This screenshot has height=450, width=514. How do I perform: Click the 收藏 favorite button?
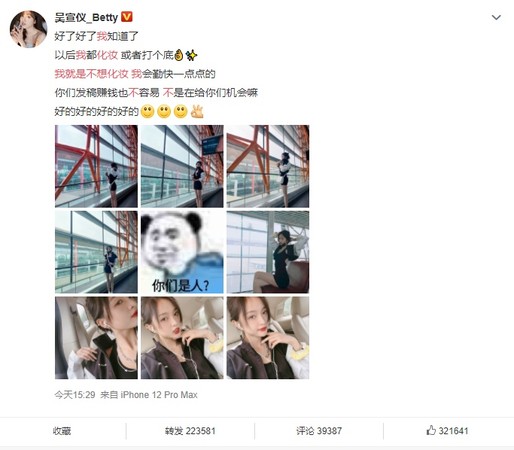[62, 431]
